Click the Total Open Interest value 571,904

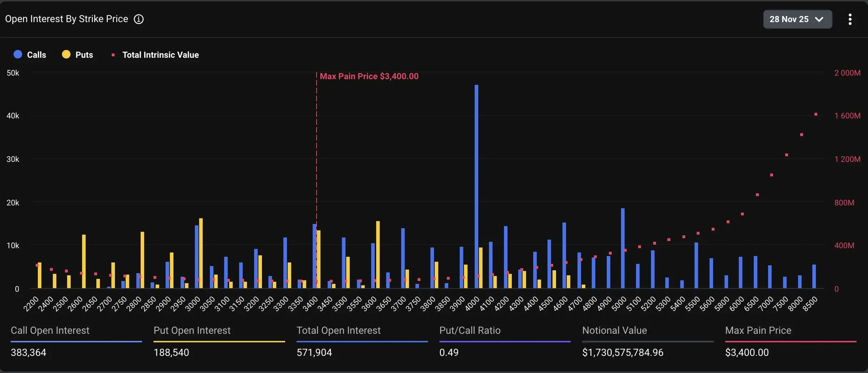[314, 352]
